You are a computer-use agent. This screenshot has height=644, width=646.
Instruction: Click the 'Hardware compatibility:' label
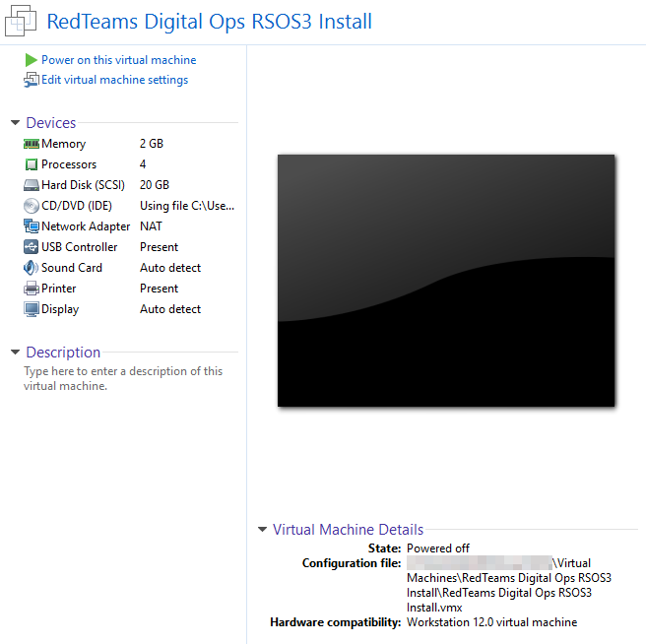(336, 622)
